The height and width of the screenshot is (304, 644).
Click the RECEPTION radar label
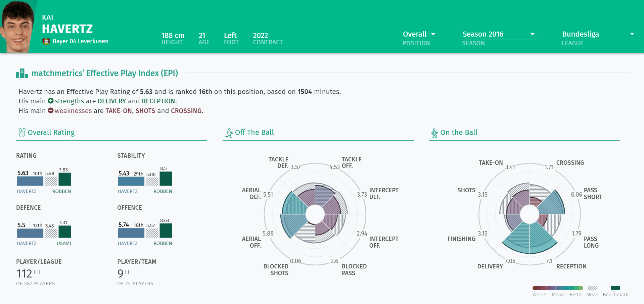pyautogui.click(x=571, y=266)
